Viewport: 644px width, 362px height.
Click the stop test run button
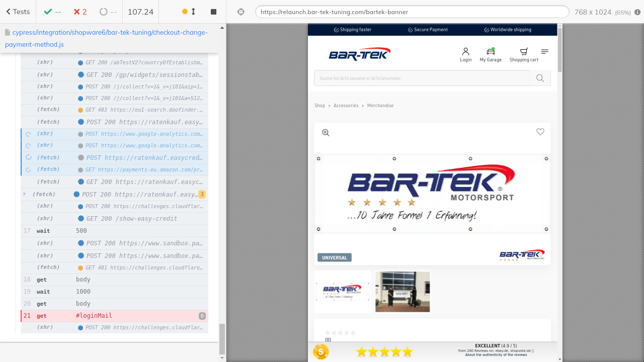[213, 12]
